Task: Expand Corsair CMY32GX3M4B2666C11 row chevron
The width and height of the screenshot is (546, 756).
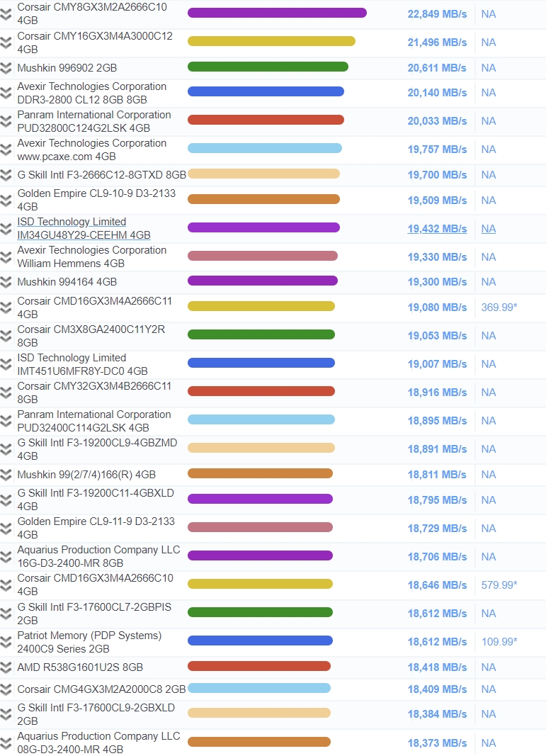Action: pos(6,393)
